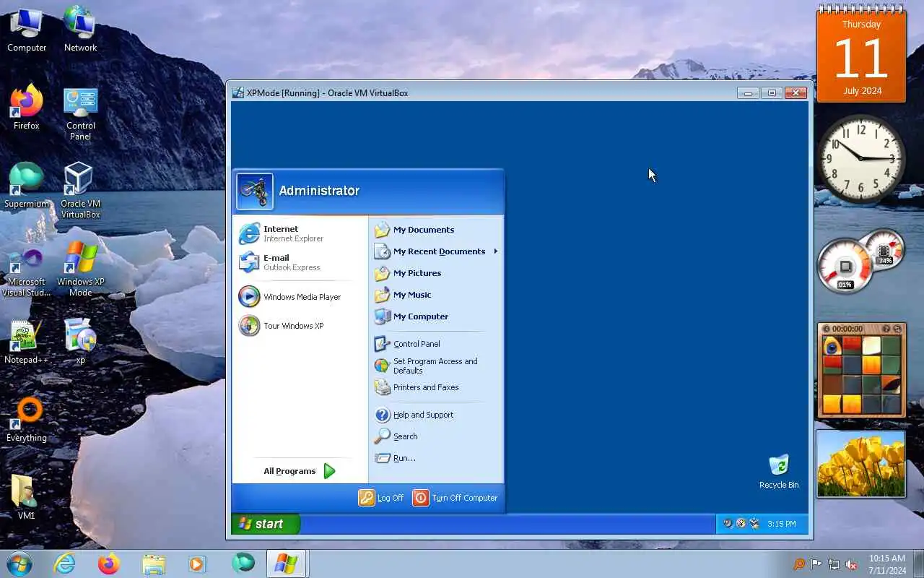The width and height of the screenshot is (924, 578).
Task: Open Windows Explorer from host taskbar
Action: (154, 564)
